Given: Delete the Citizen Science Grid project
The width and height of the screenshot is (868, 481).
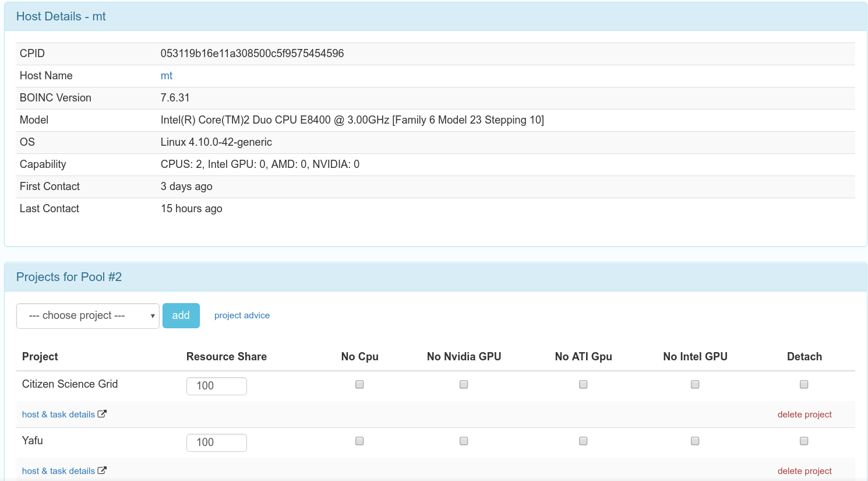Looking at the screenshot, I should coord(805,415).
